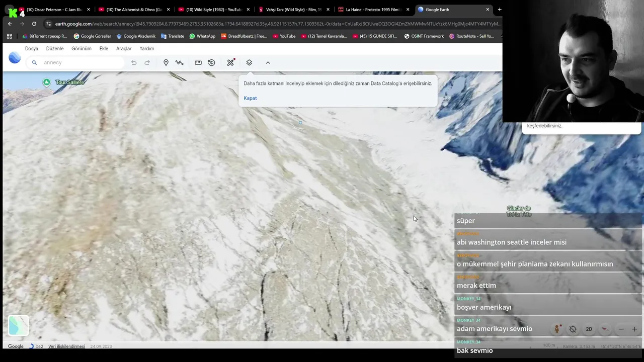The height and width of the screenshot is (362, 644).
Task: Click the earth.google.com address bar
Action: coord(278,24)
